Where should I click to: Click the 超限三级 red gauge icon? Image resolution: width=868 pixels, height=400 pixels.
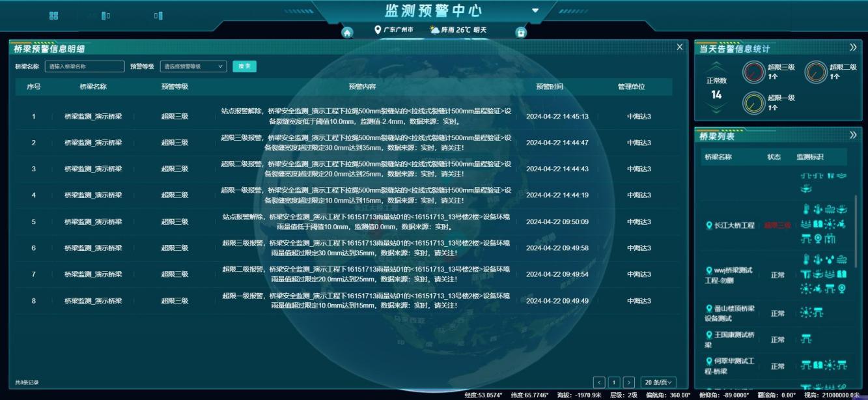(x=754, y=72)
